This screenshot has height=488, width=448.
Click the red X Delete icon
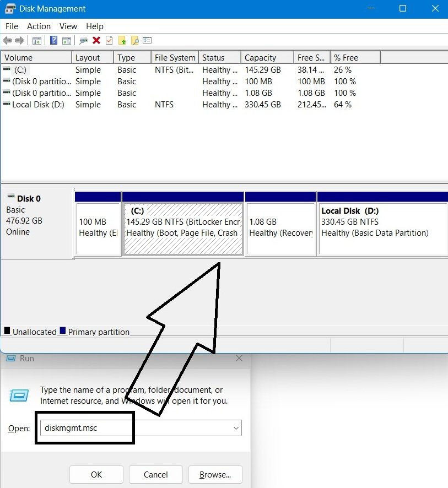[x=96, y=40]
